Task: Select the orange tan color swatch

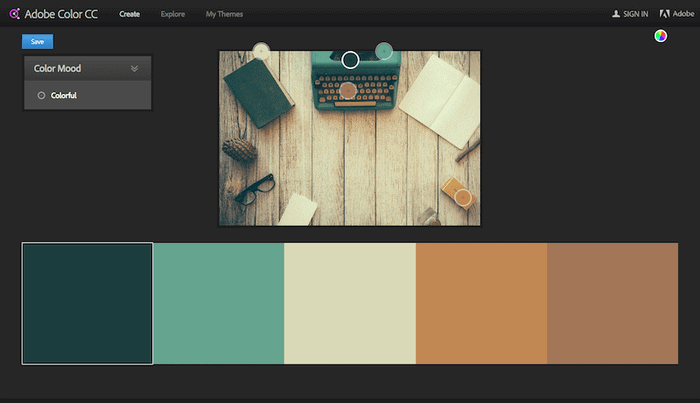Action: click(x=481, y=303)
